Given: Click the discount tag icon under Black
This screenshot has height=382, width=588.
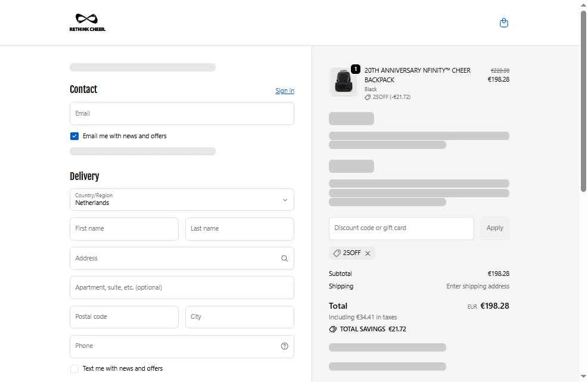Looking at the screenshot, I should (x=368, y=97).
